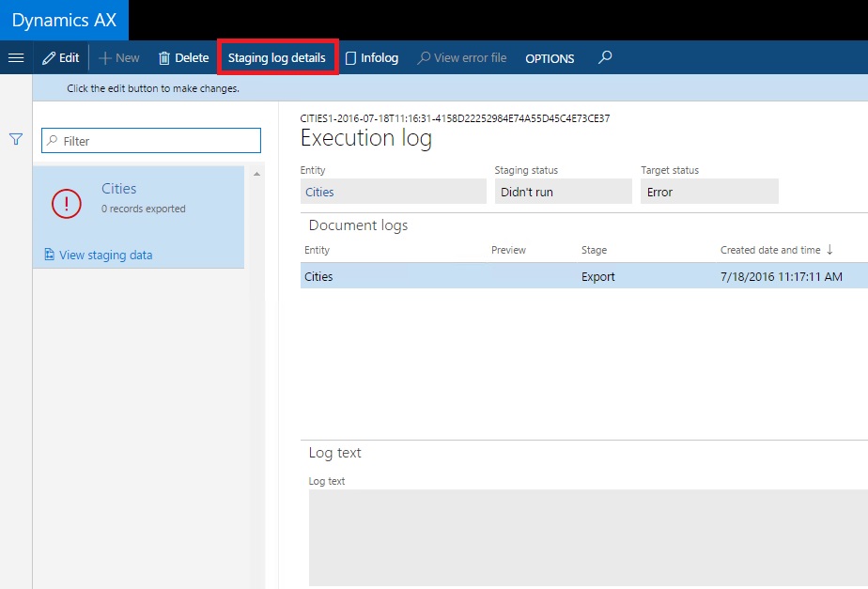
Task: Click the Cities entity field link
Action: coord(320,192)
